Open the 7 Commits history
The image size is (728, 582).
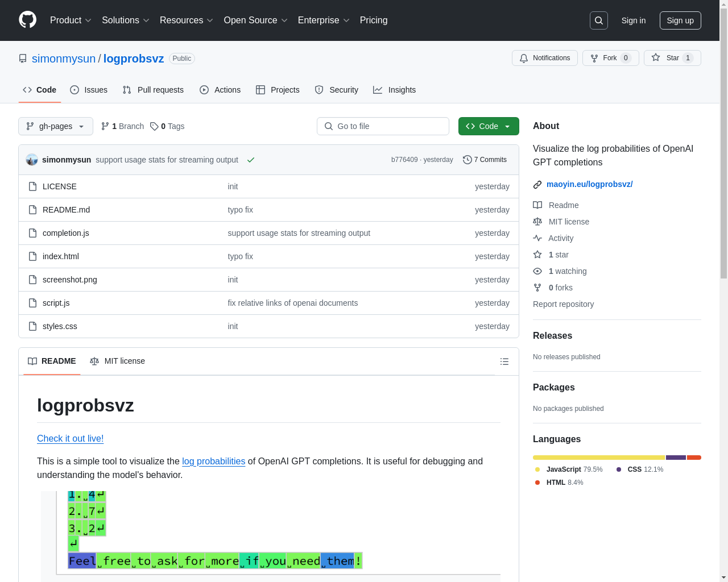pyautogui.click(x=485, y=160)
